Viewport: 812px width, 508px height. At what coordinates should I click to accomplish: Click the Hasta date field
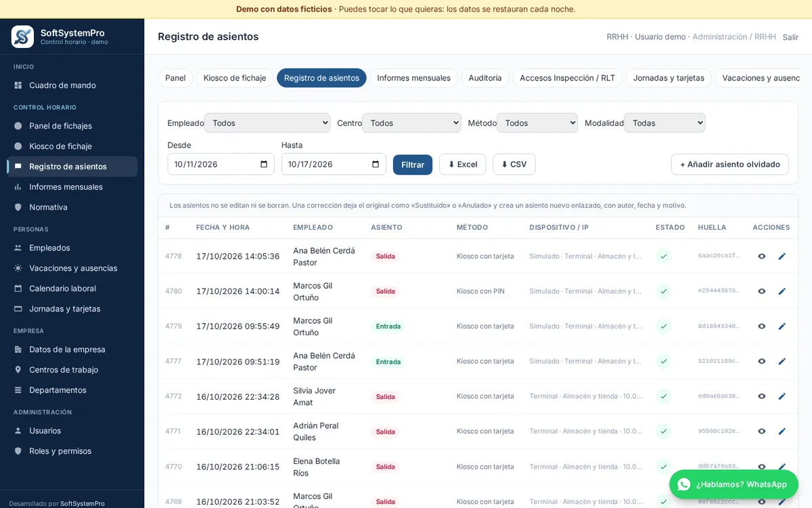point(334,164)
